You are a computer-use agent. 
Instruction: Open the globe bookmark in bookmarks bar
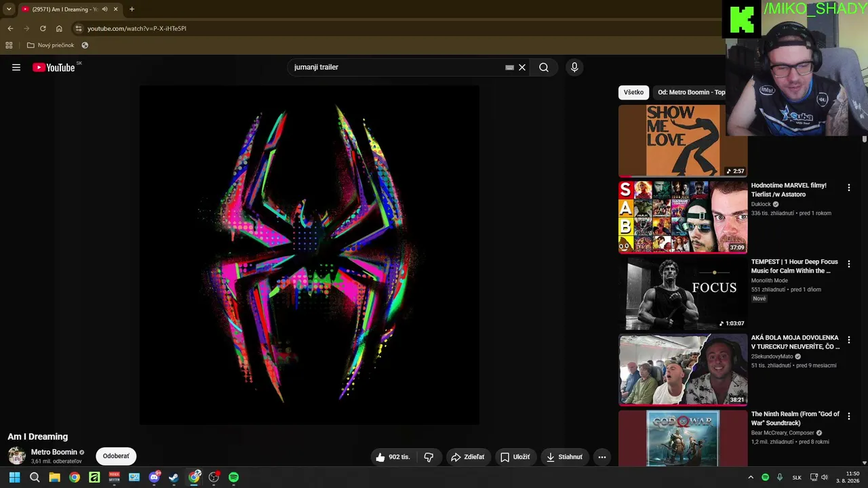coord(85,45)
